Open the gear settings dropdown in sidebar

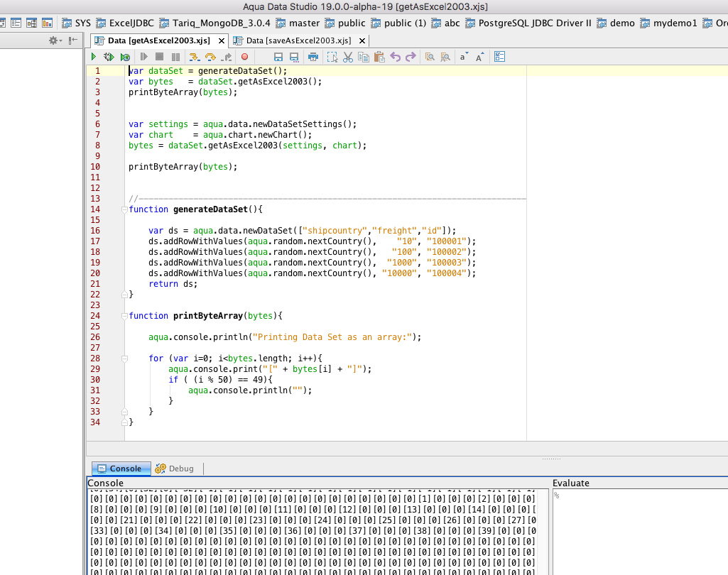55,41
